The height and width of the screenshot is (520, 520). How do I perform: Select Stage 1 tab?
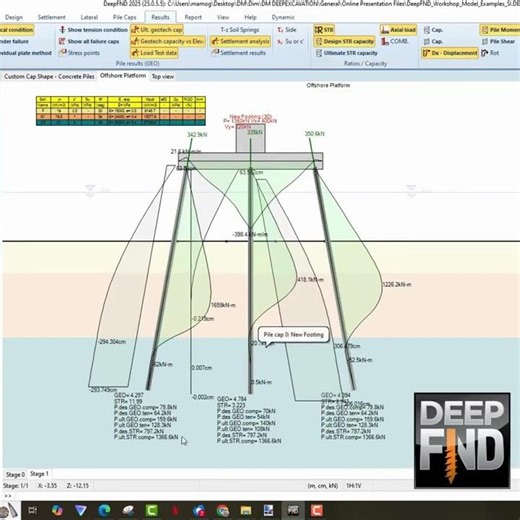(39, 474)
